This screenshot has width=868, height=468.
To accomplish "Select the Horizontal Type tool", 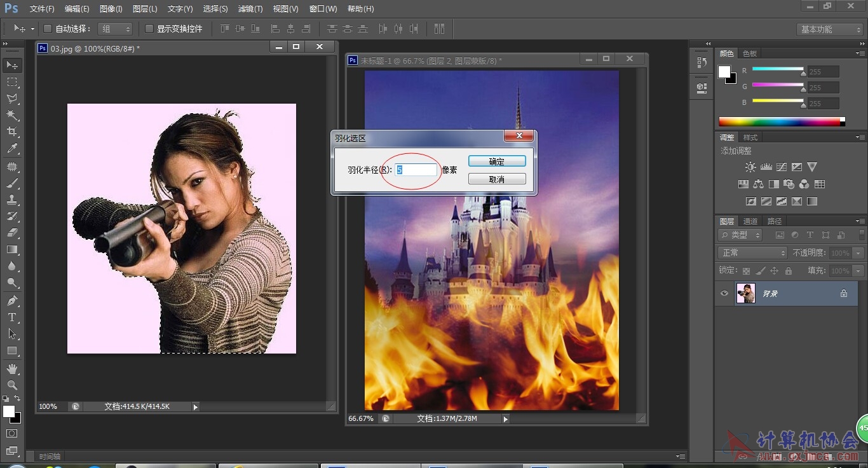I will (12, 317).
